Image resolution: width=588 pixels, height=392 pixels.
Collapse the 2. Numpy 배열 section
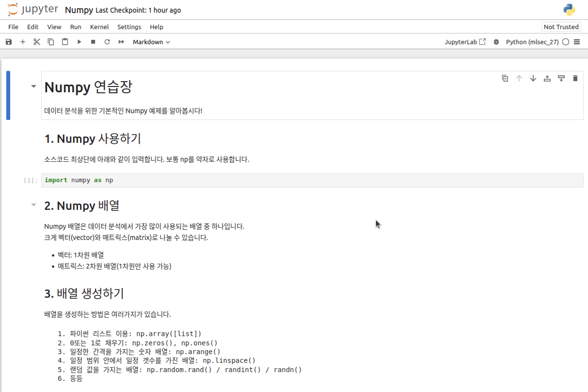33,205
